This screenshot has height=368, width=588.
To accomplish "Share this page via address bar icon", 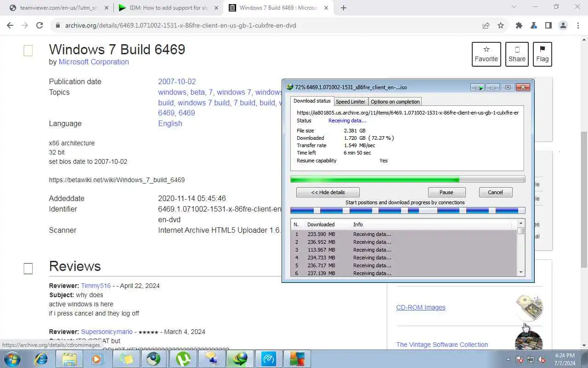I will [486, 25].
